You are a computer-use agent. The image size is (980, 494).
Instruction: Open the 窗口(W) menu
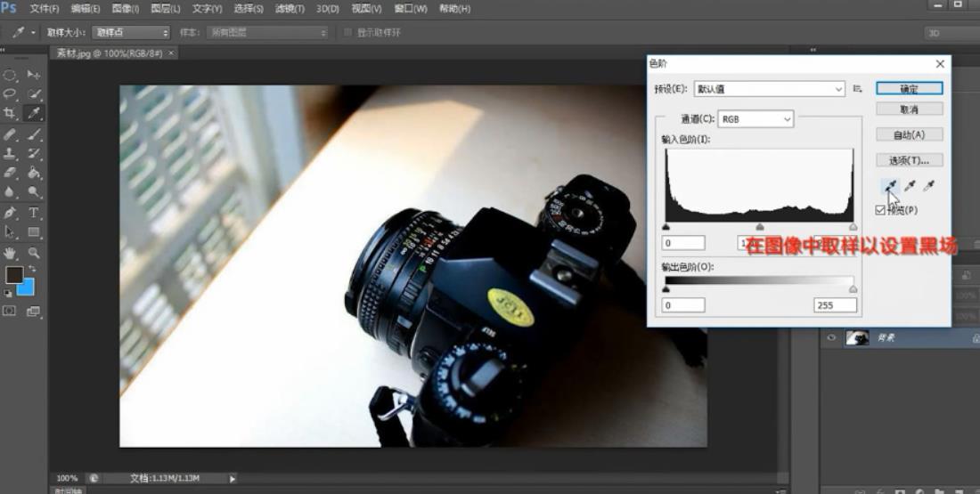click(x=411, y=9)
